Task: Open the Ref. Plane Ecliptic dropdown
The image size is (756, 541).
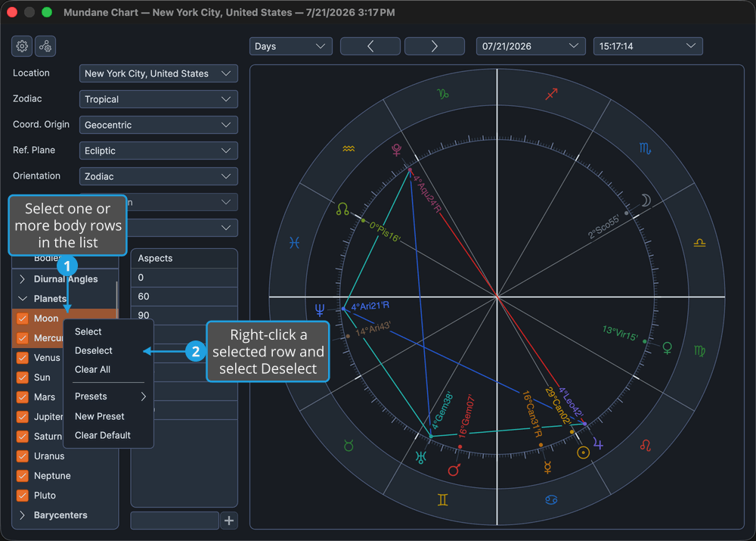Action: (158, 151)
